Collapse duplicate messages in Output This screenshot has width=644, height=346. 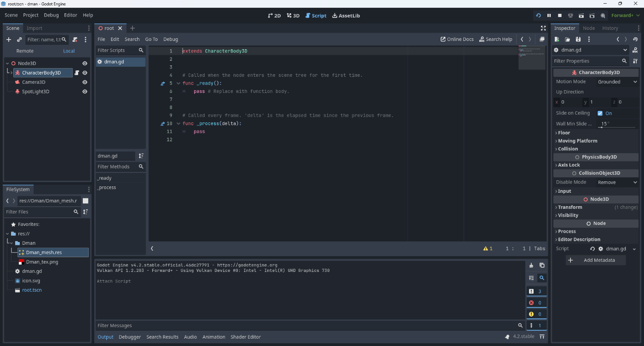click(x=531, y=278)
